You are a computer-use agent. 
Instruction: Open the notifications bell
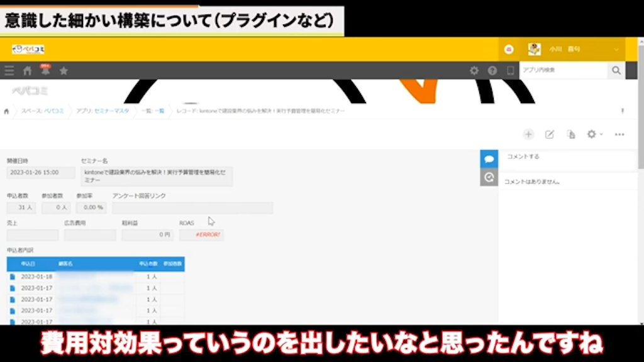click(45, 71)
